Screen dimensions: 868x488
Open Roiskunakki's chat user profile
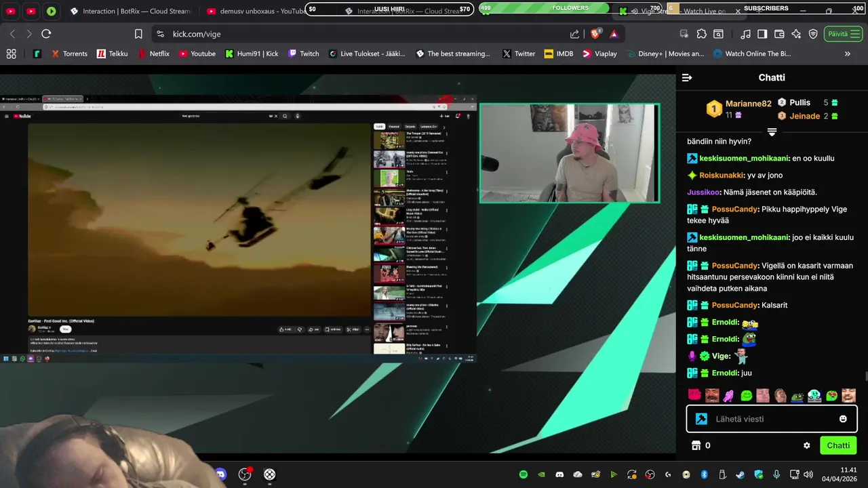[x=721, y=175]
